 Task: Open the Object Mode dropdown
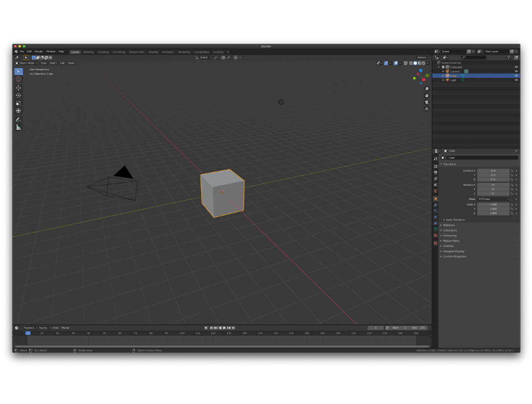click(x=27, y=63)
